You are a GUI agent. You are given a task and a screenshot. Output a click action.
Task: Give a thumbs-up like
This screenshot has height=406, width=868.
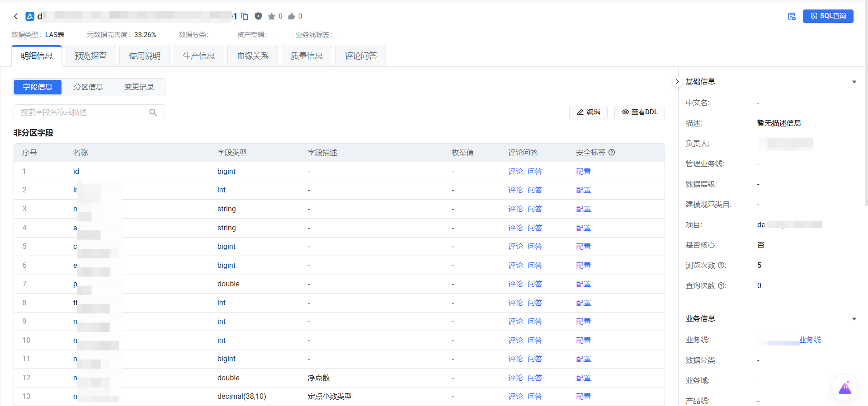292,16
